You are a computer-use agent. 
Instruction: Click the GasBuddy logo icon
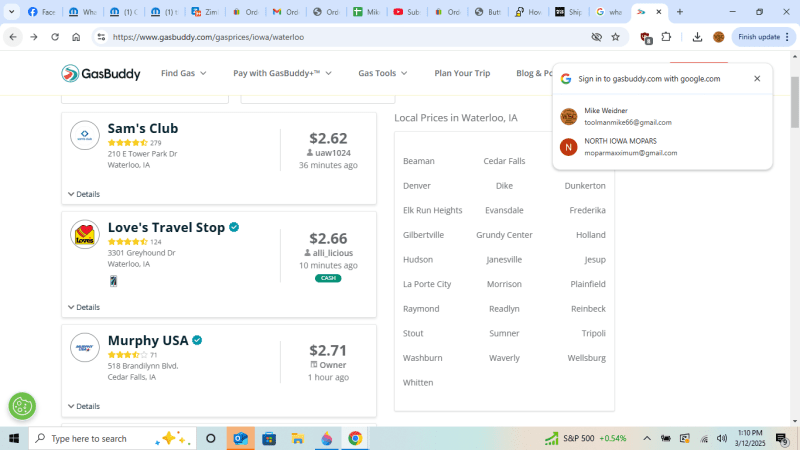point(72,73)
